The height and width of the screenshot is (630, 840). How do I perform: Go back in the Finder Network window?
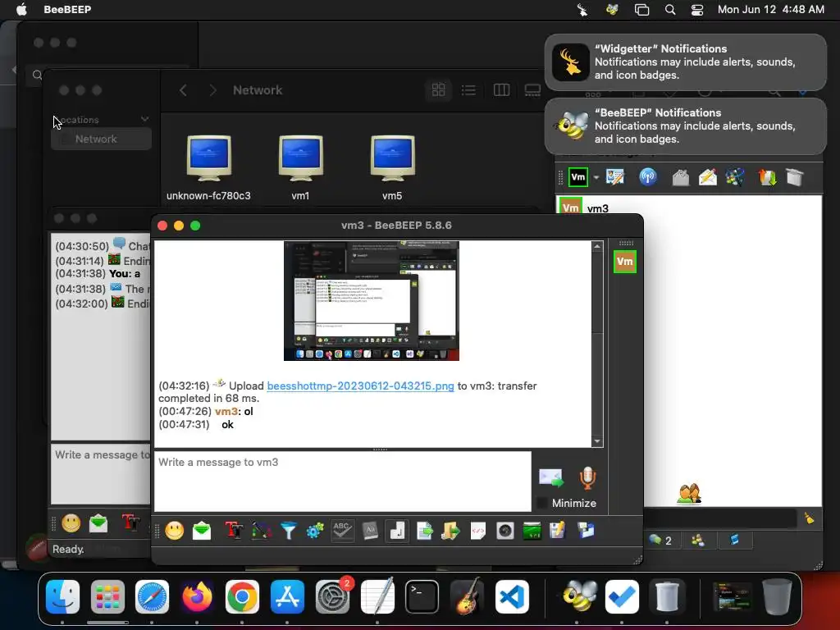click(183, 90)
